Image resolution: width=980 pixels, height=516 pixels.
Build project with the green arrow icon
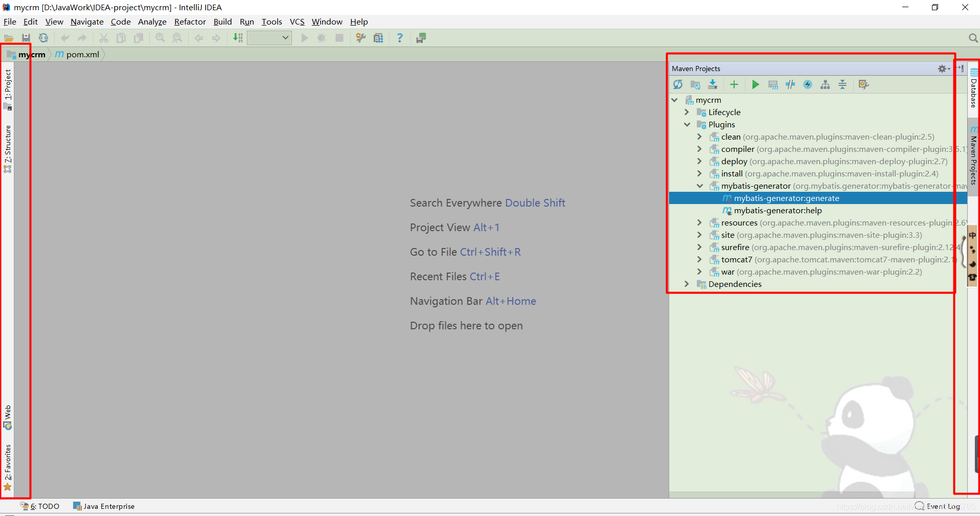[x=238, y=38]
